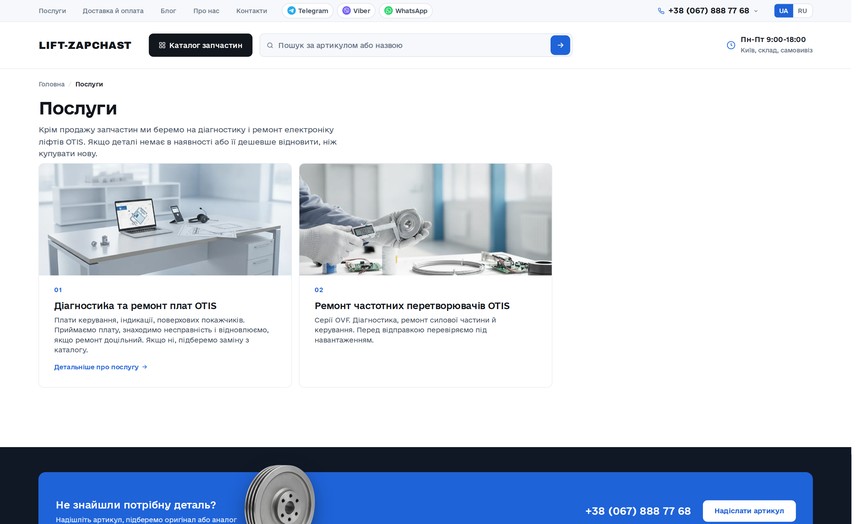Follow Детальніше про послугу link
This screenshot has height=524, width=858.
pyautogui.click(x=101, y=367)
